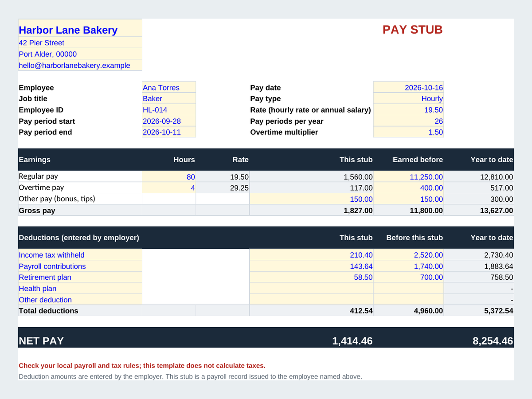Click the 143.64 payroll contributions cell
The width and height of the screenshot is (532, 399).
pyautogui.click(x=311, y=266)
